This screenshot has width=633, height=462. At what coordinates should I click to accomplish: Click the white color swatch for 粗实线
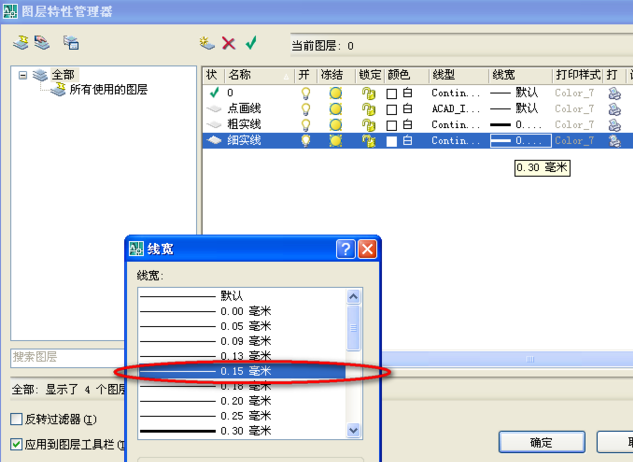point(392,125)
